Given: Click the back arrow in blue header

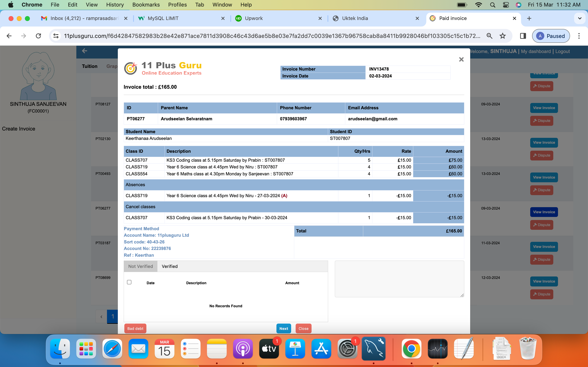Looking at the screenshot, I should pos(85,51).
